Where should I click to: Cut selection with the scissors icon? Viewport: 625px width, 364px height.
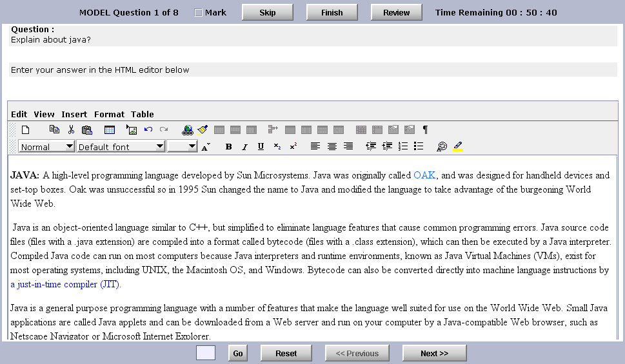(x=72, y=129)
